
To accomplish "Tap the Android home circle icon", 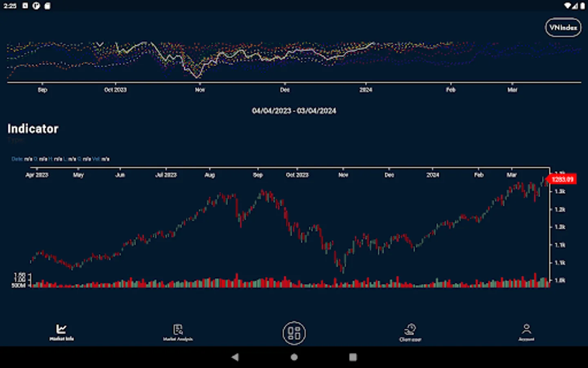I will (294, 357).
